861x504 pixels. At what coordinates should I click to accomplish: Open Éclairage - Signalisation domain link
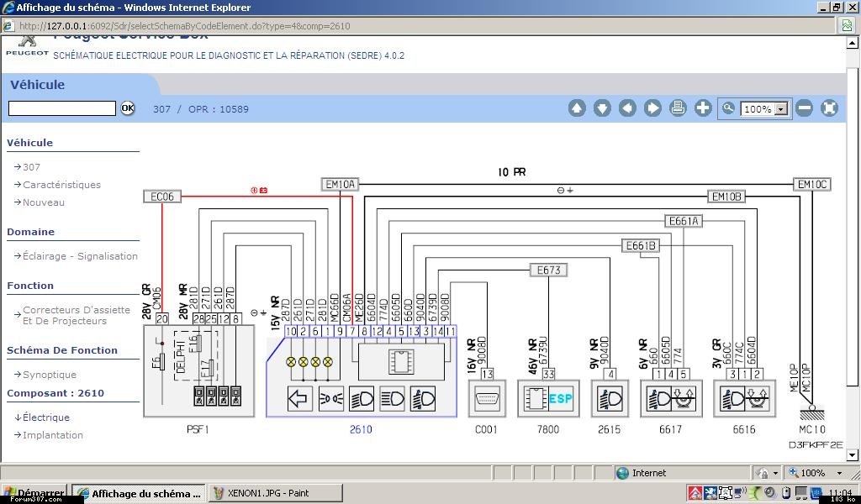[80, 255]
